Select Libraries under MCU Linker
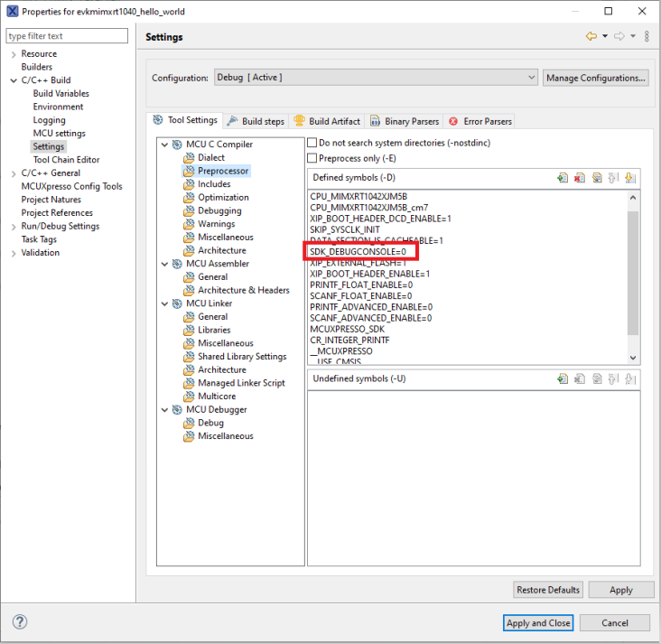 (214, 330)
